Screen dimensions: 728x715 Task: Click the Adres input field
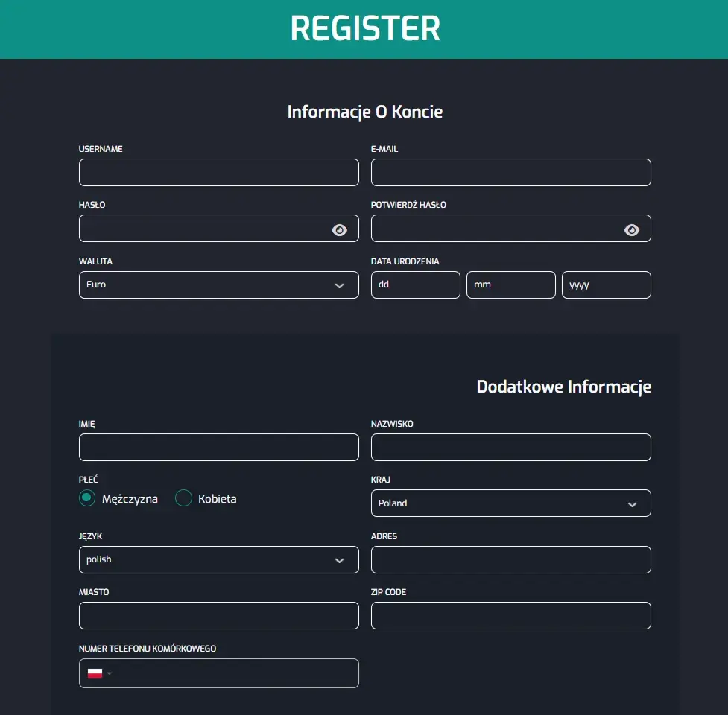coord(510,559)
